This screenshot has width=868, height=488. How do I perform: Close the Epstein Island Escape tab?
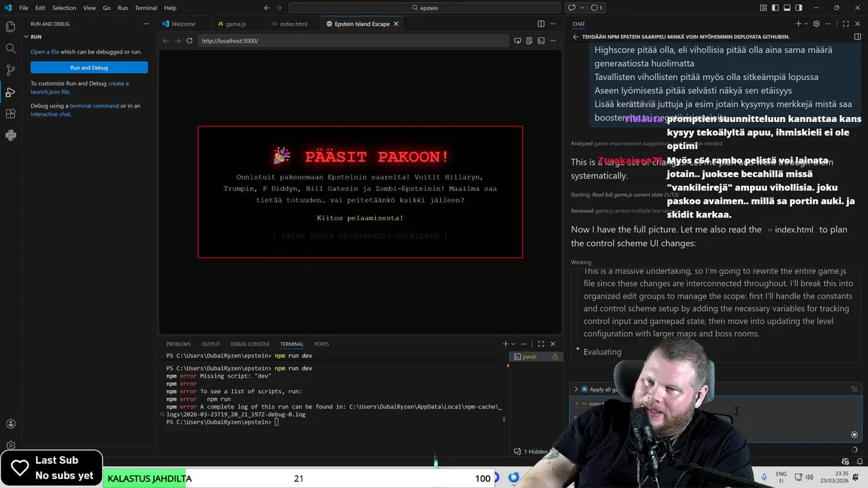pyautogui.click(x=396, y=24)
